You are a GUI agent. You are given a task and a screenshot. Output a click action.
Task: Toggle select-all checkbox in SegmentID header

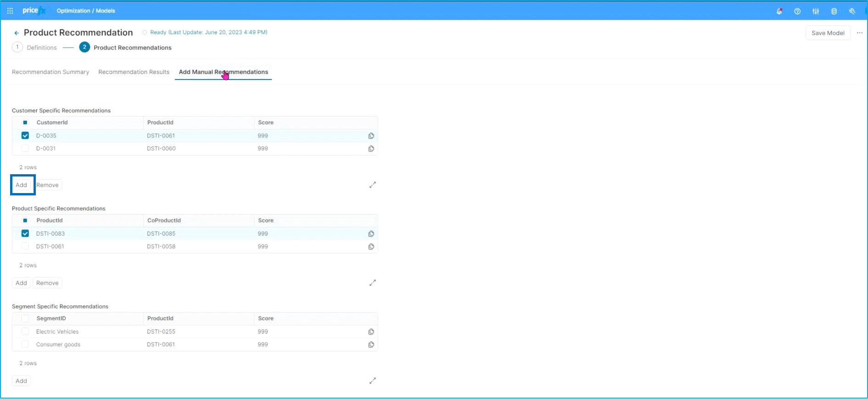click(x=25, y=319)
